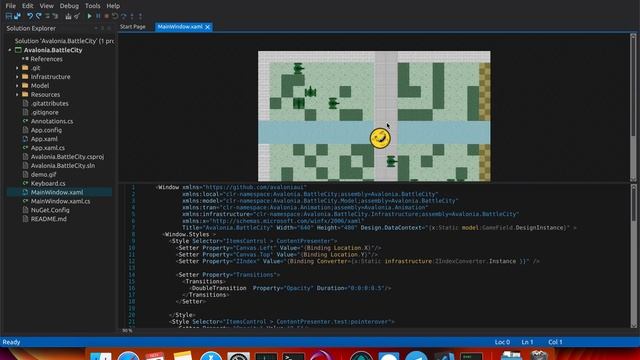Click the Avalonia.BattleCity project icon
Screen dimensions: 640x360
(x=18, y=50)
